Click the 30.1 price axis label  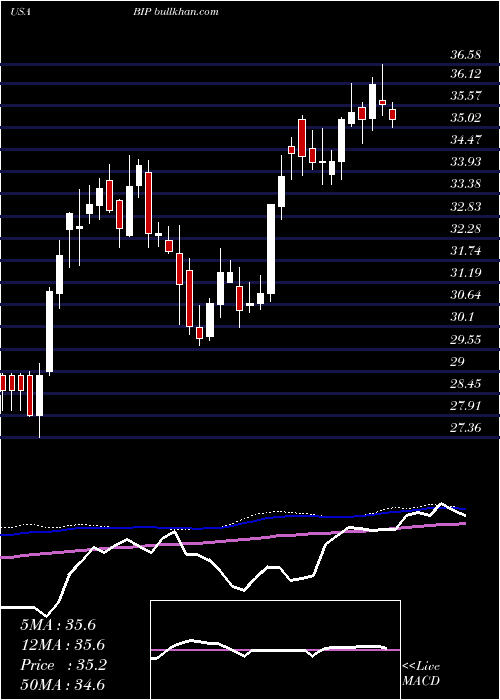coord(462,317)
